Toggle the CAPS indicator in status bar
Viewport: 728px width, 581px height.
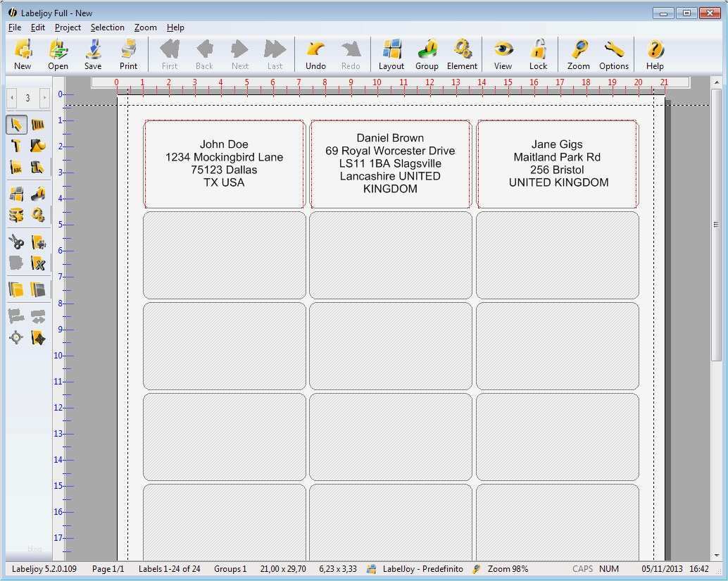582,568
